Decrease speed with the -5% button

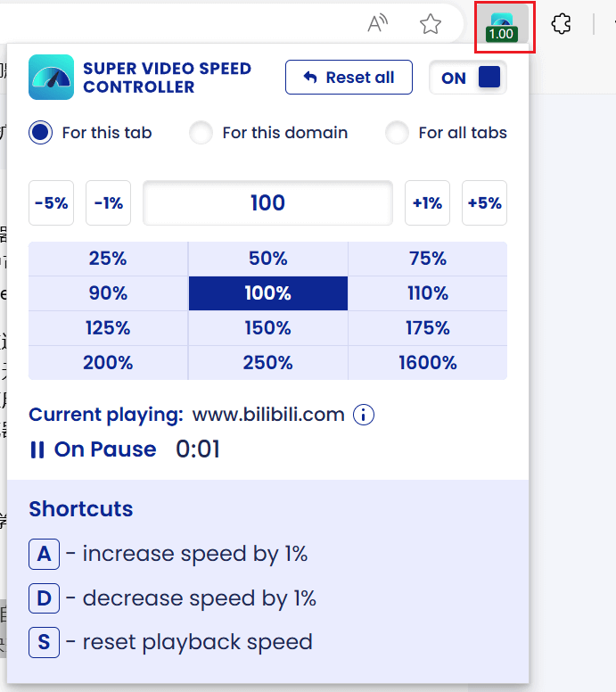click(x=51, y=203)
